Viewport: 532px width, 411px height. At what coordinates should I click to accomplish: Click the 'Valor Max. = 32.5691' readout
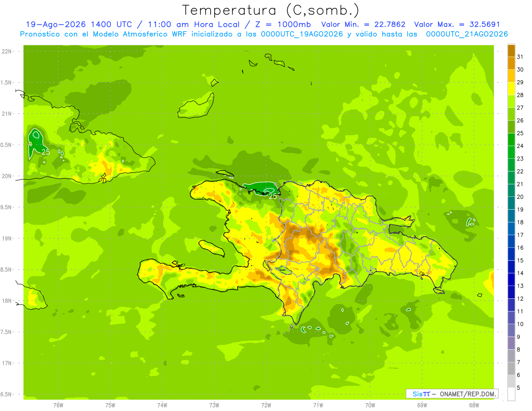click(x=457, y=24)
